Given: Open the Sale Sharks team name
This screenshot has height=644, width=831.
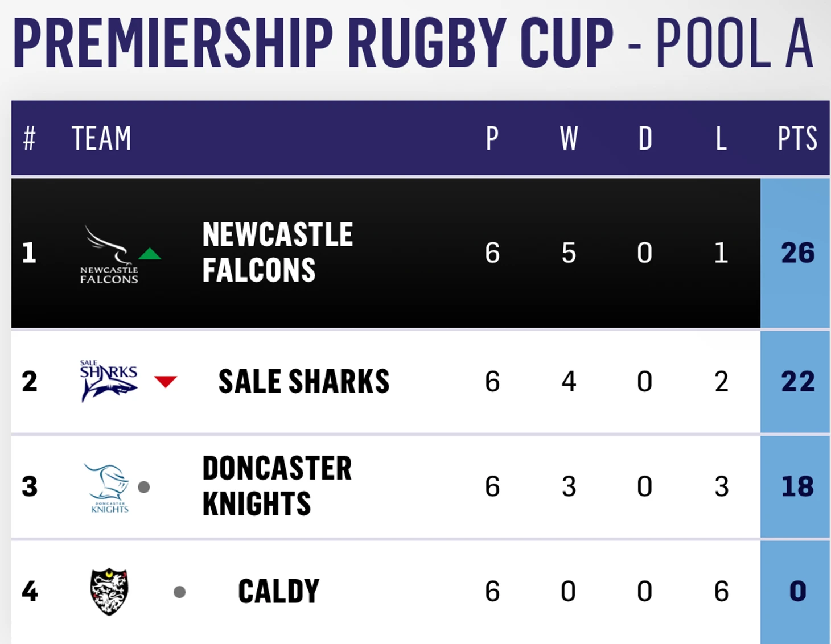Looking at the screenshot, I should pos(304,381).
